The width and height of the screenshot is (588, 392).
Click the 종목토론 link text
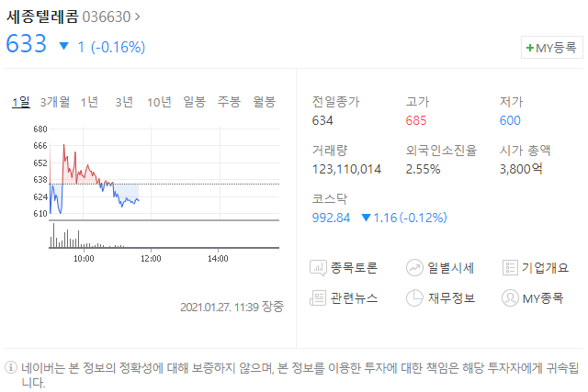(354, 268)
